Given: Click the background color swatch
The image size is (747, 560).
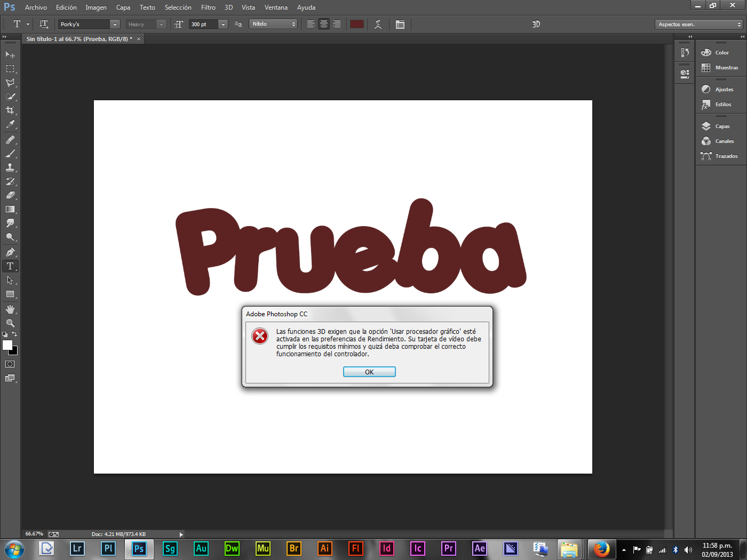Looking at the screenshot, I should (14, 351).
